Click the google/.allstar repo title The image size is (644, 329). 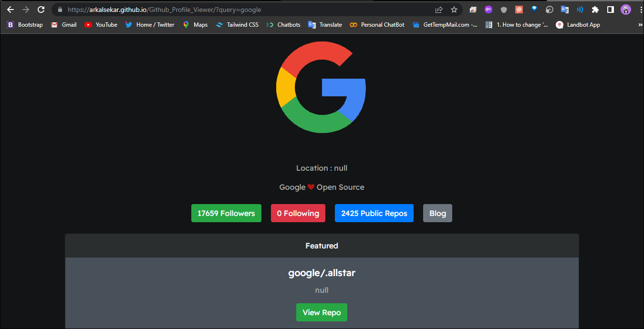(x=322, y=273)
